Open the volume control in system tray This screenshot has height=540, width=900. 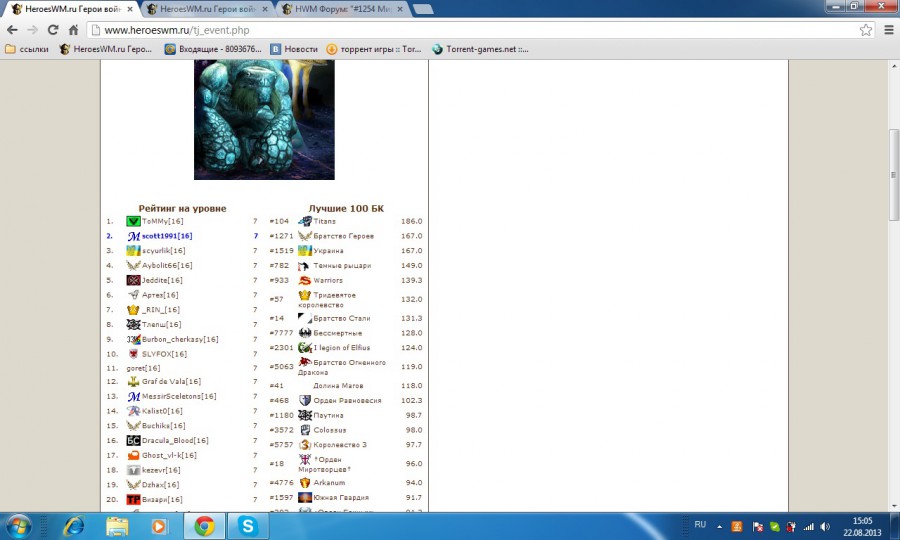coord(825,526)
